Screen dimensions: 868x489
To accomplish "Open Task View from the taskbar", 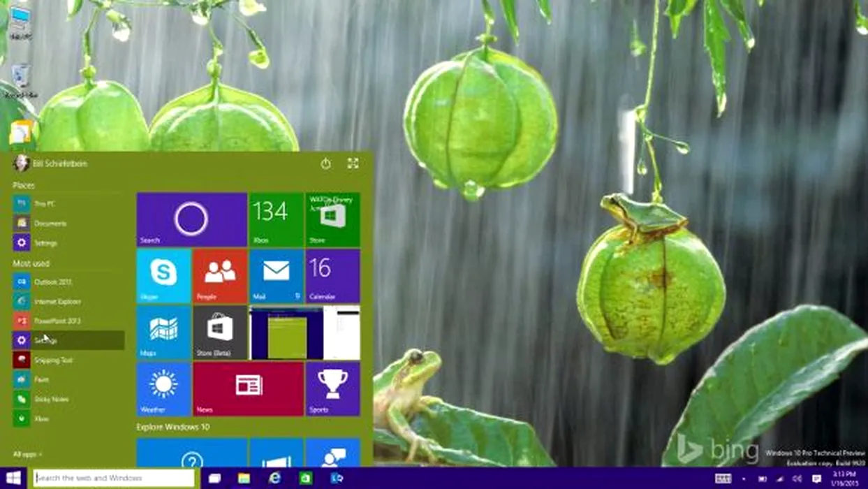I will coord(214,478).
